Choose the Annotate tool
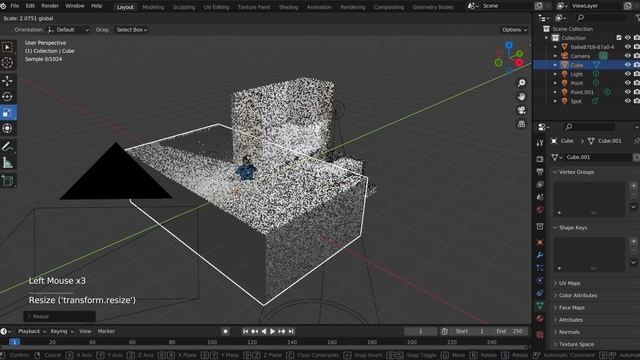Screen dimensions: 640x360 (7, 147)
